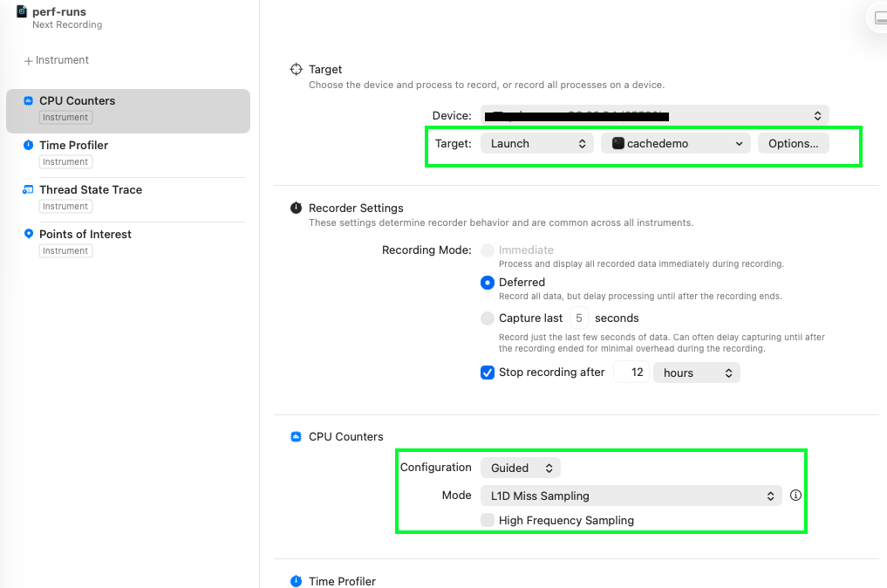Select the Immediate recording mode

point(487,250)
